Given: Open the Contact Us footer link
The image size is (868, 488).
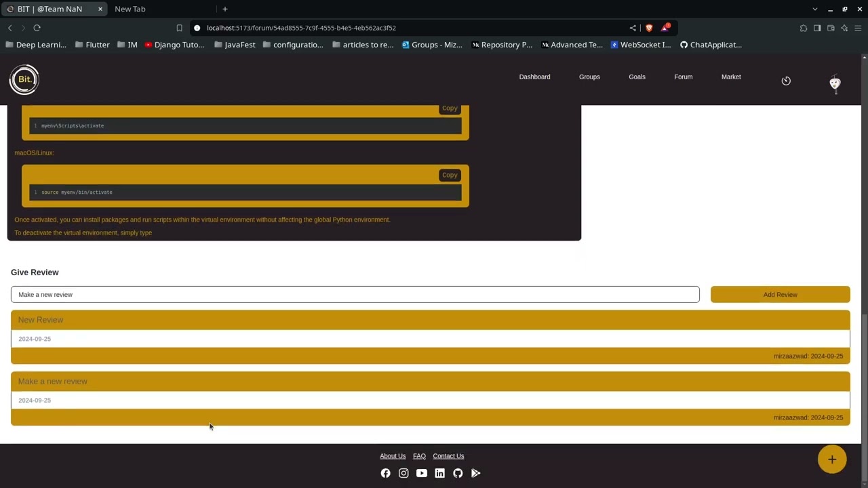Looking at the screenshot, I should (x=448, y=456).
